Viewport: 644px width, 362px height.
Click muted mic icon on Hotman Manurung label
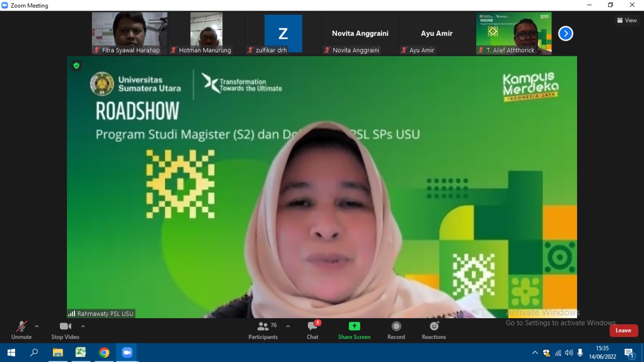174,50
